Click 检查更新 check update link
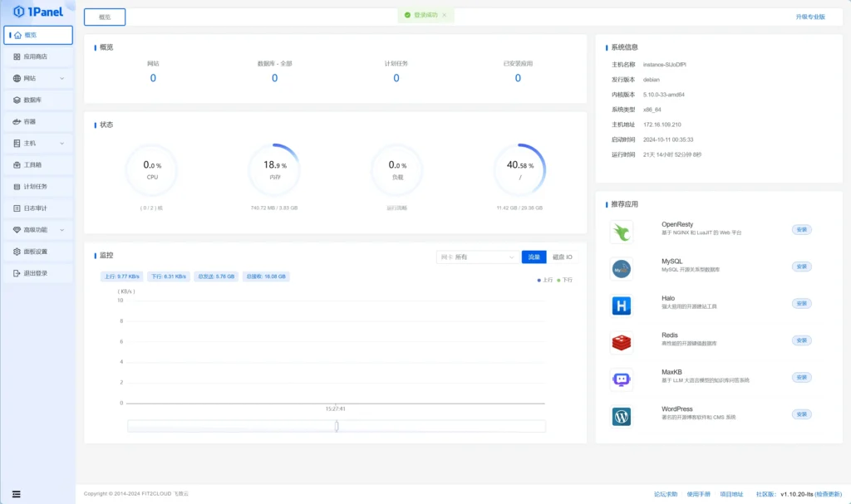The image size is (851, 504). tap(829, 494)
